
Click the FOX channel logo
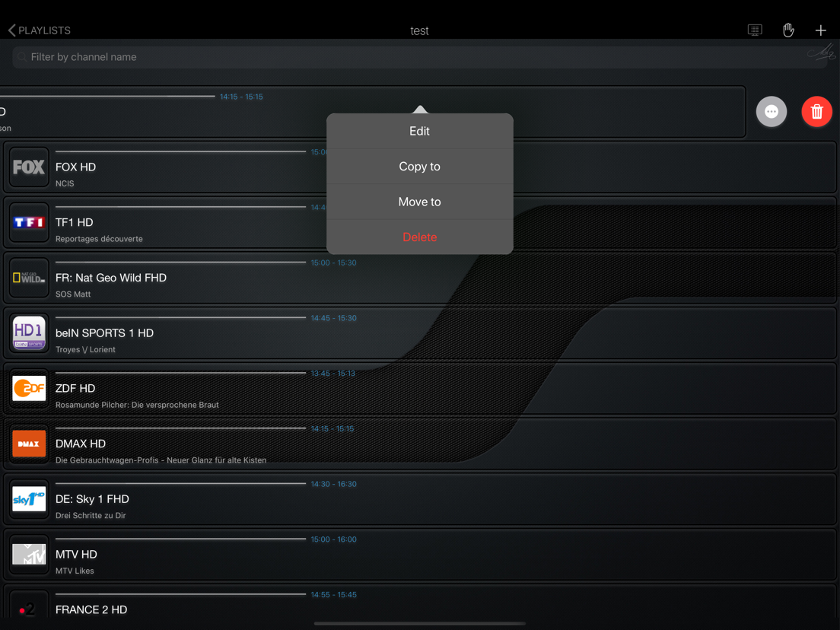[28, 167]
